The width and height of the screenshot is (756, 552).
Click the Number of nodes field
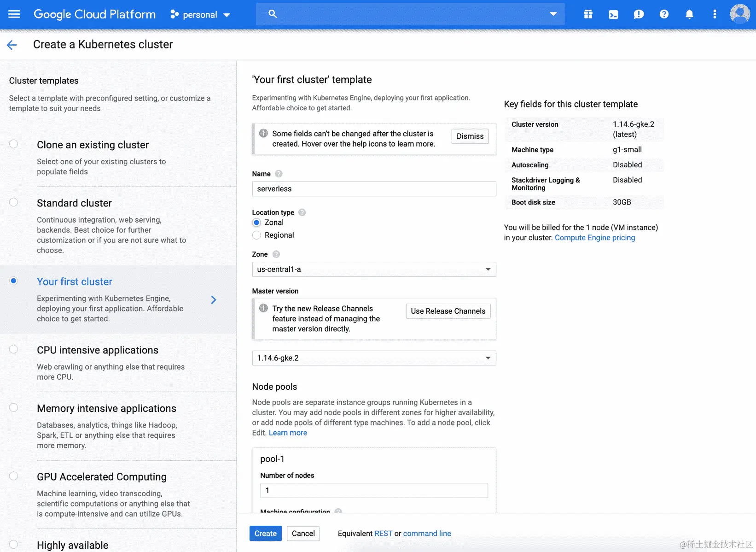tap(374, 490)
